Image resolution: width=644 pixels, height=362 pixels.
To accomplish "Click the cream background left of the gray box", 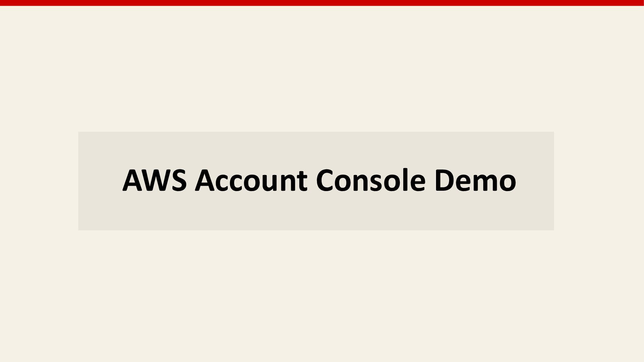I will pyautogui.click(x=39, y=181).
